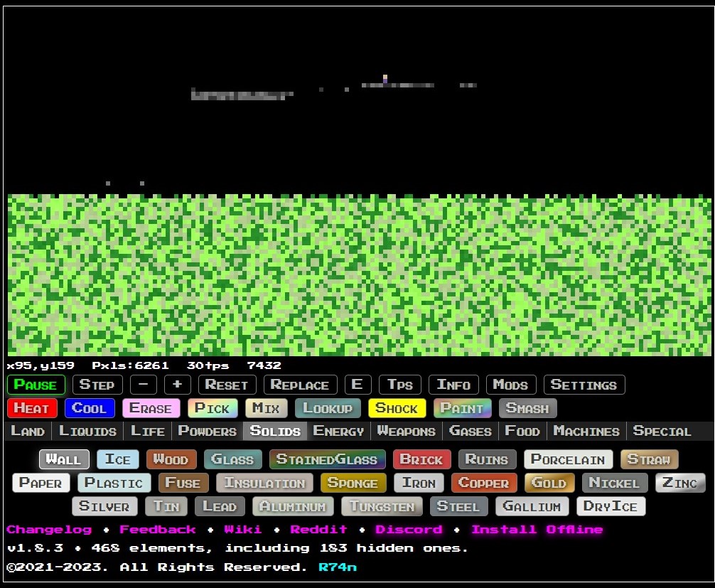715x588 pixels.
Task: Switch to the Machines category tab
Action: pyautogui.click(x=586, y=431)
